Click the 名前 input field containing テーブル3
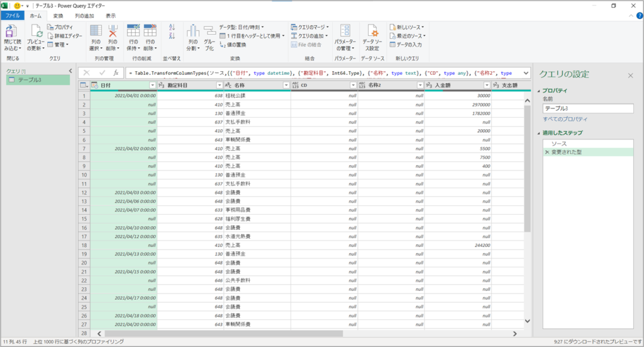Image resolution: width=644 pixels, height=347 pixels. (588, 108)
